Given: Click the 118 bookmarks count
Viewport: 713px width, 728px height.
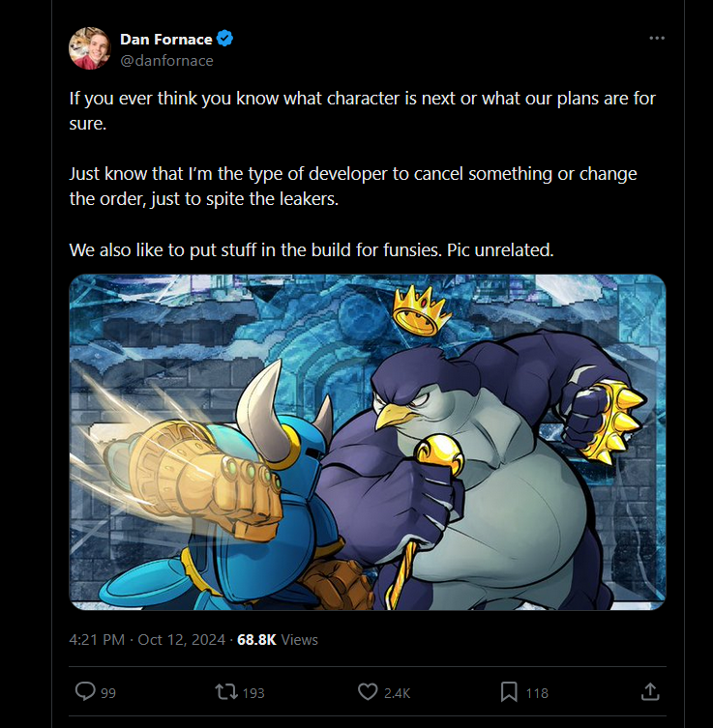Looking at the screenshot, I should pos(537,692).
